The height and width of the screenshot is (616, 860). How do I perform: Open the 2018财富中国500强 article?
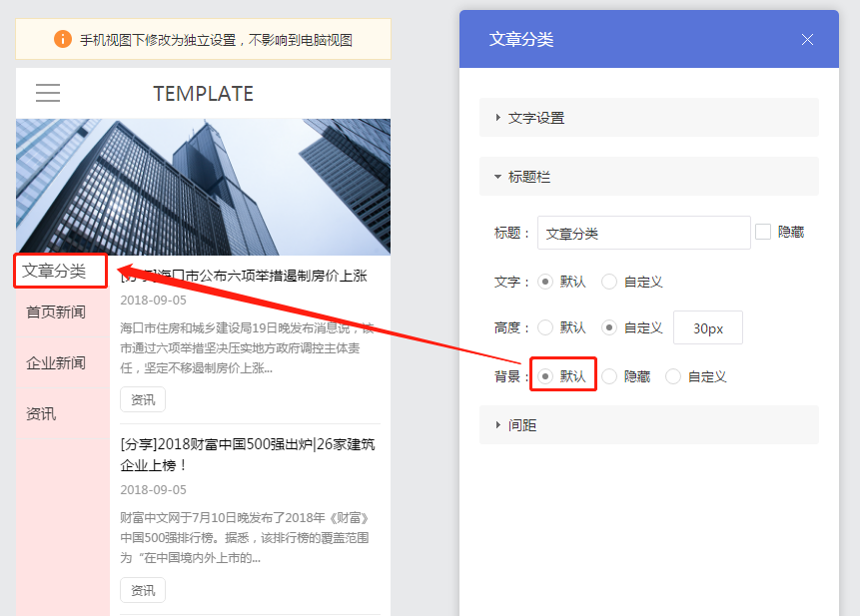pos(248,454)
